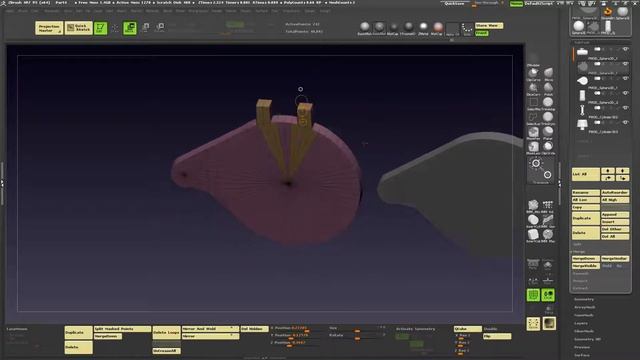Activate the green Draw mode icon
Viewport: 640px width, 360px height.
130,28
